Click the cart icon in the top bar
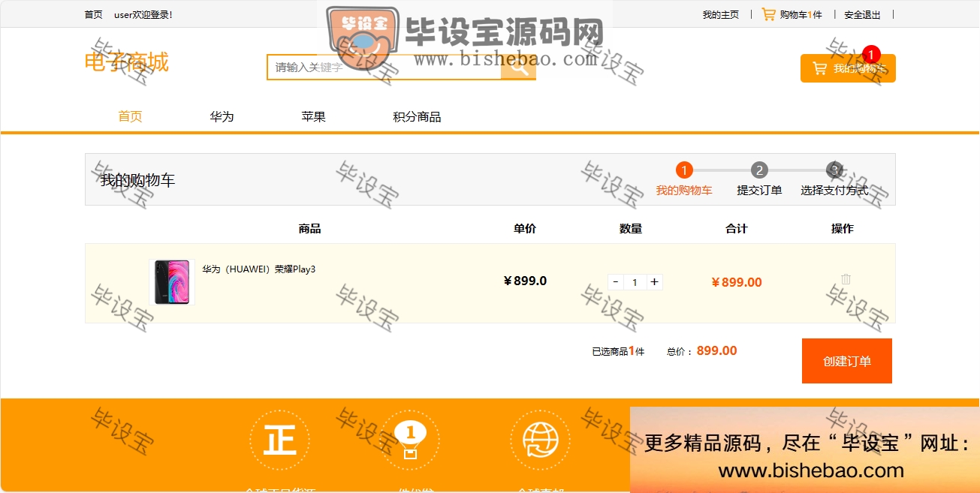The height and width of the screenshot is (493, 980). [768, 14]
